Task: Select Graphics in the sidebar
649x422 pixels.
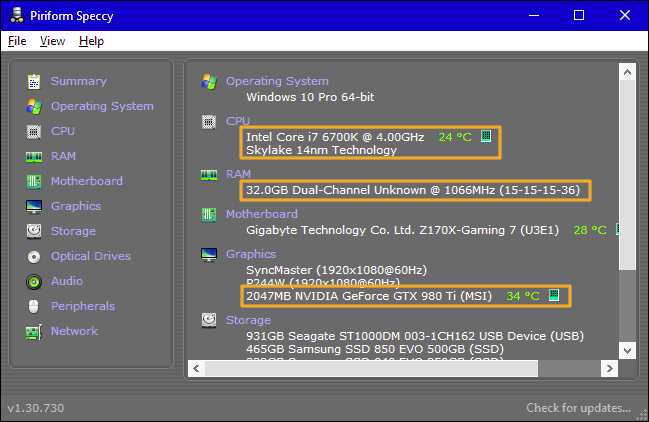Action: click(76, 206)
